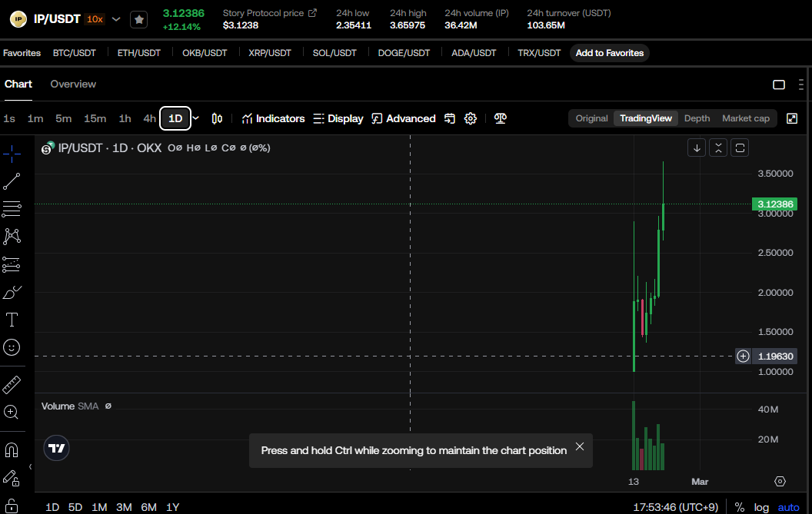Switch to the Chart tab
Screen dimensions: 812x514
(x=18, y=84)
